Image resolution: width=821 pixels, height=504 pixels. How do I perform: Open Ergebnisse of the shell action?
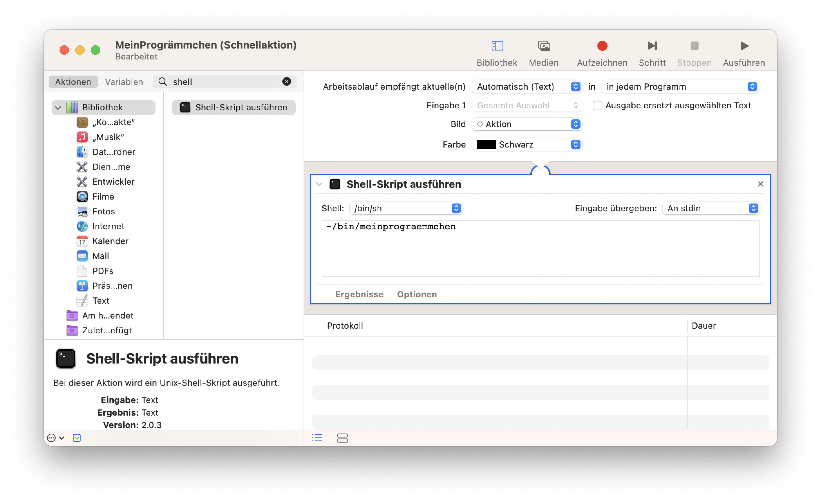[359, 294]
